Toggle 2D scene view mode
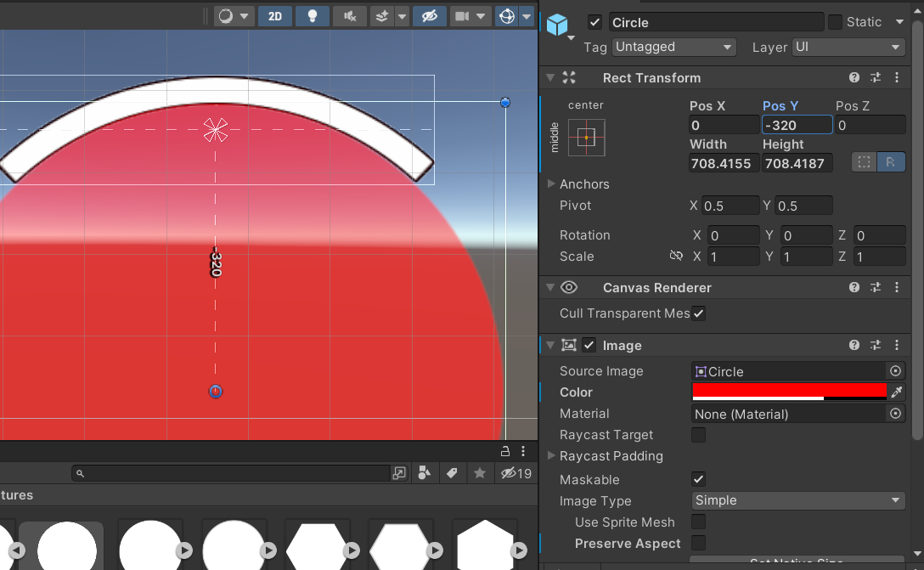This screenshot has height=570, width=924. (x=274, y=16)
